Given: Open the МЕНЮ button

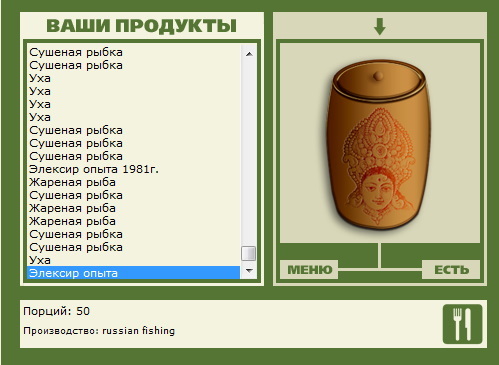Looking at the screenshot, I should (309, 269).
